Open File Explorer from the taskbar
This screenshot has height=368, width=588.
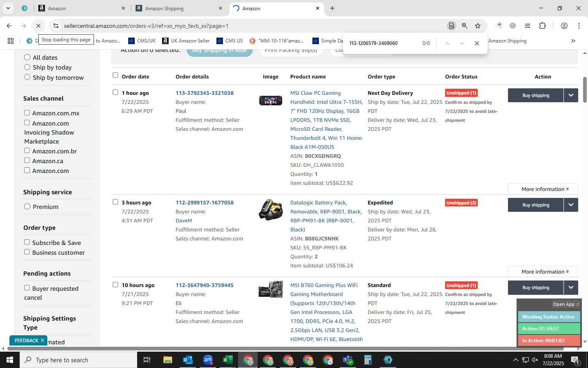[x=168, y=360]
